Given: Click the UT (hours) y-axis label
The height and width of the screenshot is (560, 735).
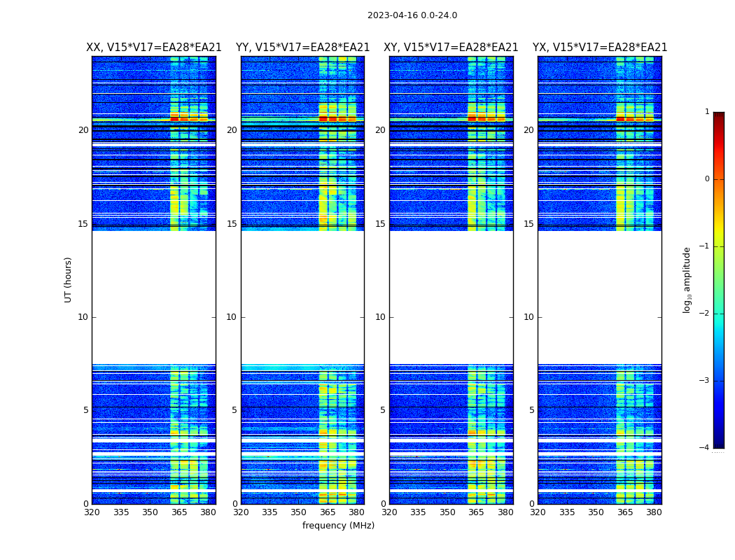Looking at the screenshot, I should [68, 279].
